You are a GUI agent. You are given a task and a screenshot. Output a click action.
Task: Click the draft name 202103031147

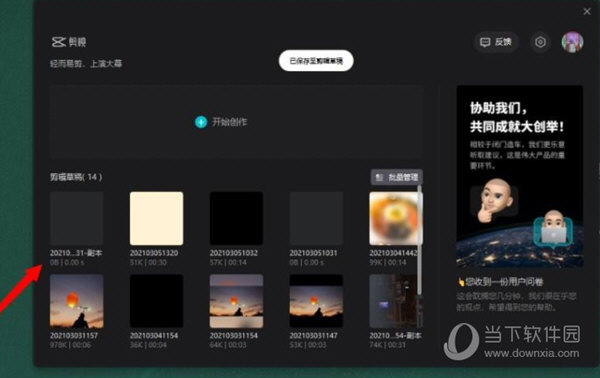click(313, 336)
